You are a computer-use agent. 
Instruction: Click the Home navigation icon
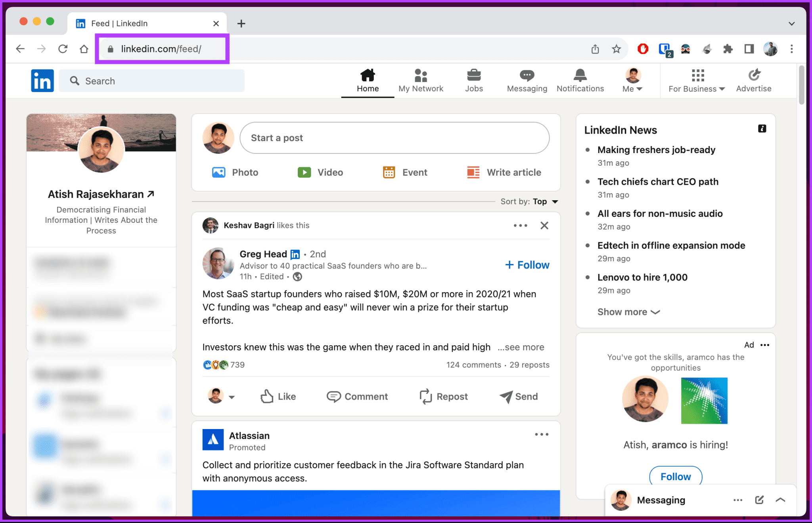[368, 76]
